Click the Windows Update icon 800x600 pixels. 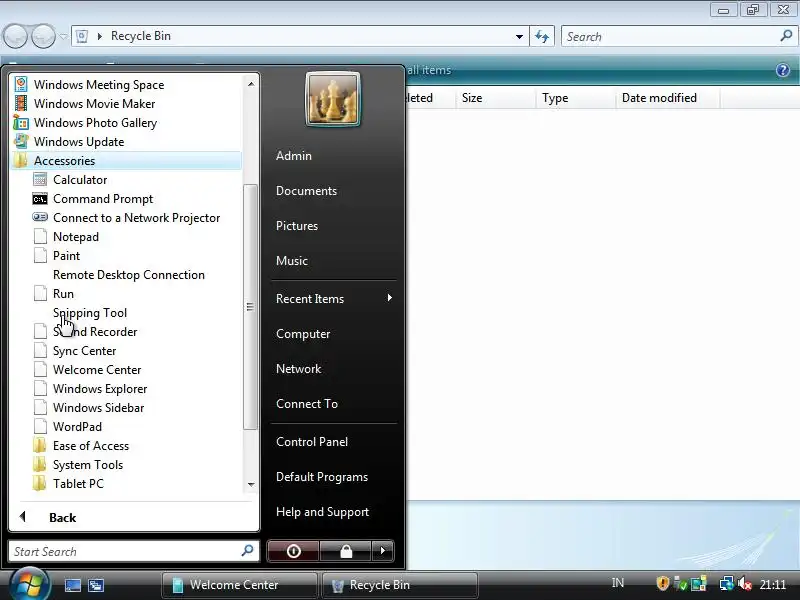click(x=21, y=141)
